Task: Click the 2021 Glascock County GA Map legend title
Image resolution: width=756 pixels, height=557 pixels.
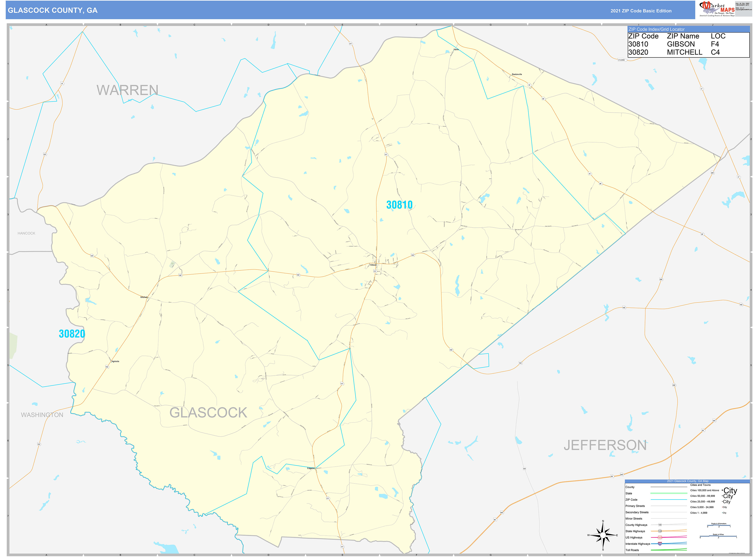Action: point(688,481)
